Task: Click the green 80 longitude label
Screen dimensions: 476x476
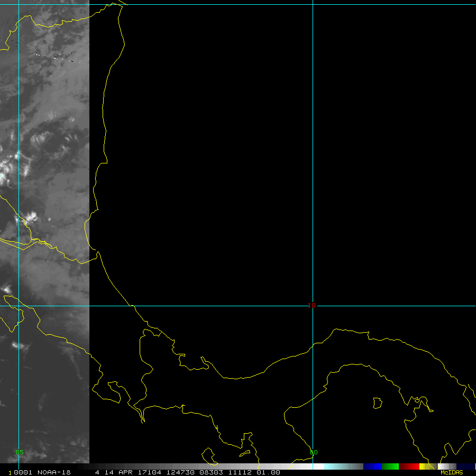Action: point(313,452)
